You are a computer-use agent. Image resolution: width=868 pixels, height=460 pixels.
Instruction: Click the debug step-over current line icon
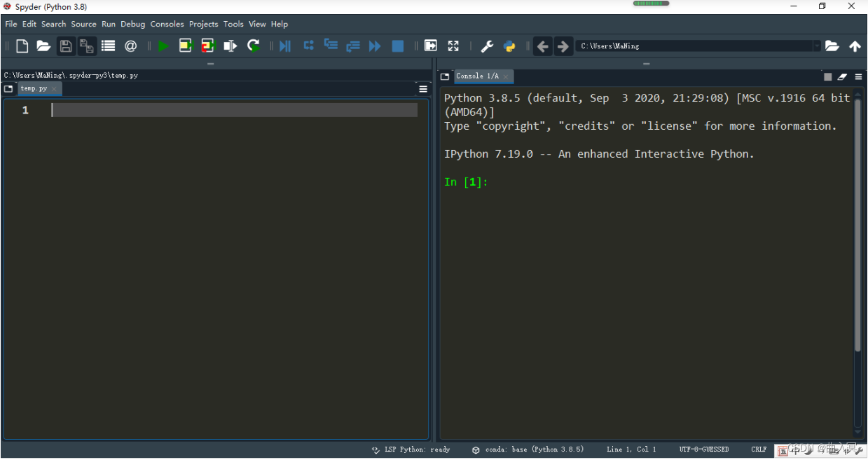[308, 46]
